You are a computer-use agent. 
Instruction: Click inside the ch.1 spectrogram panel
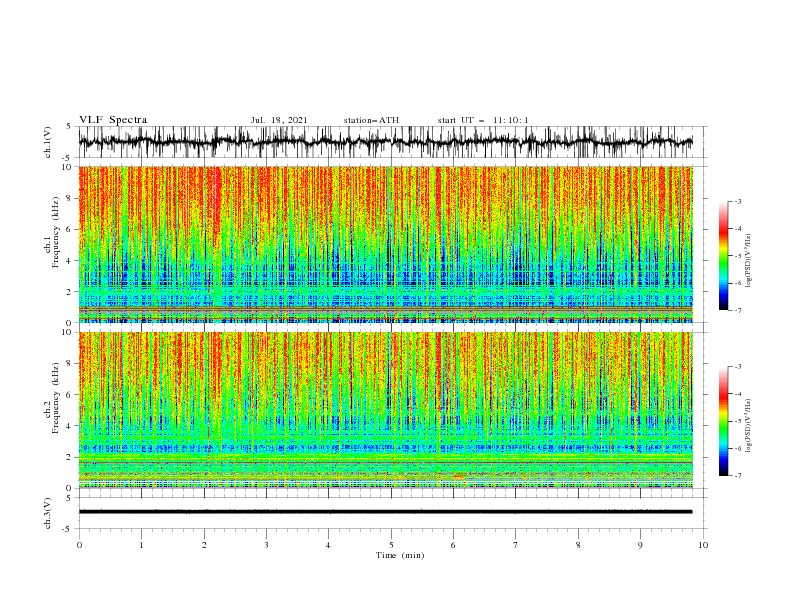coord(386,244)
